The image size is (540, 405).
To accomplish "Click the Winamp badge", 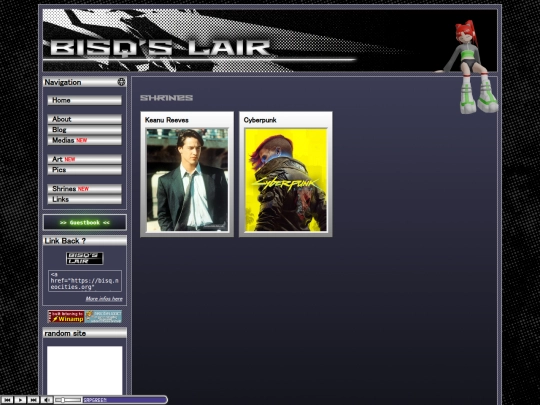I will pyautogui.click(x=66, y=316).
